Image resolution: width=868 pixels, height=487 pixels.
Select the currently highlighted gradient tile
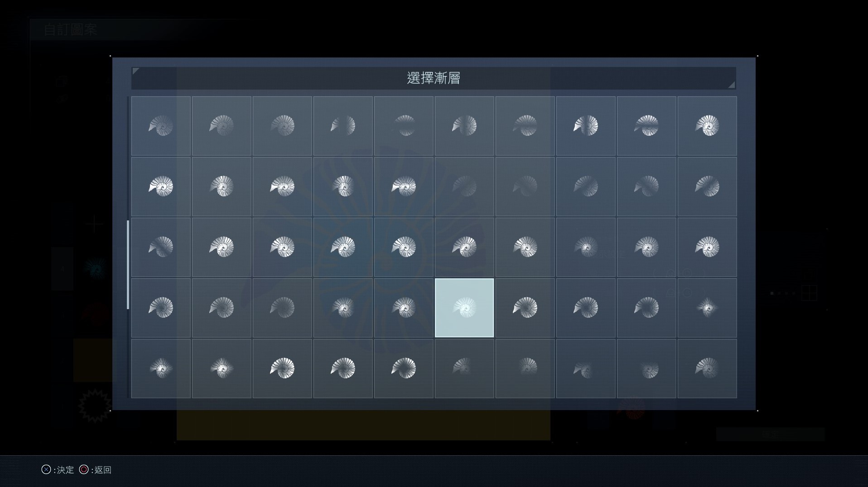(464, 308)
